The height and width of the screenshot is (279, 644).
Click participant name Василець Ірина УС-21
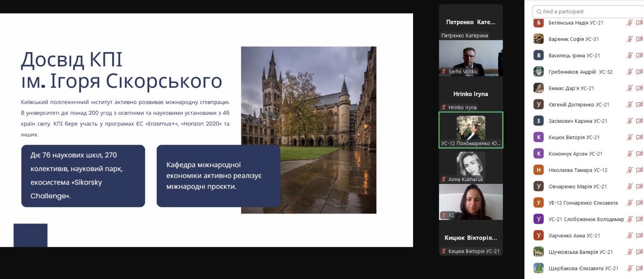(x=574, y=55)
